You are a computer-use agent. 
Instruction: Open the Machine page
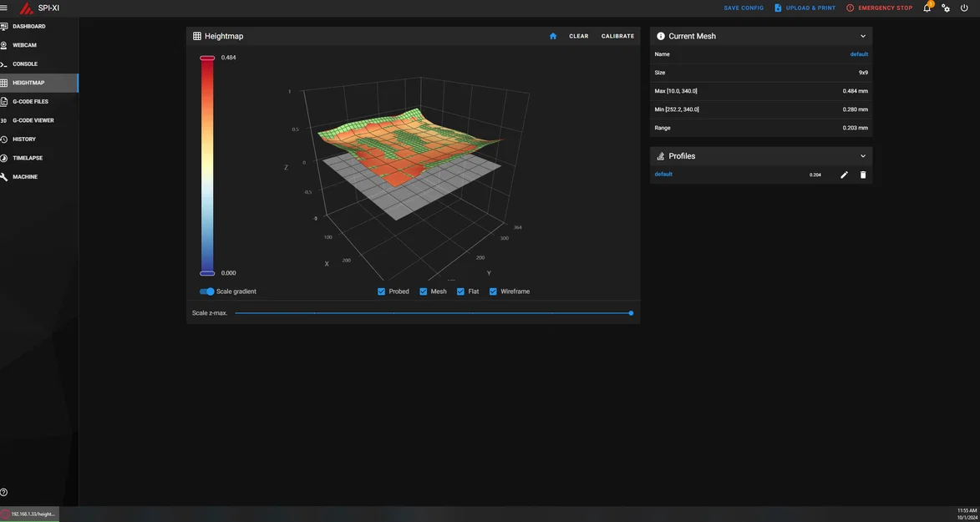click(39, 177)
